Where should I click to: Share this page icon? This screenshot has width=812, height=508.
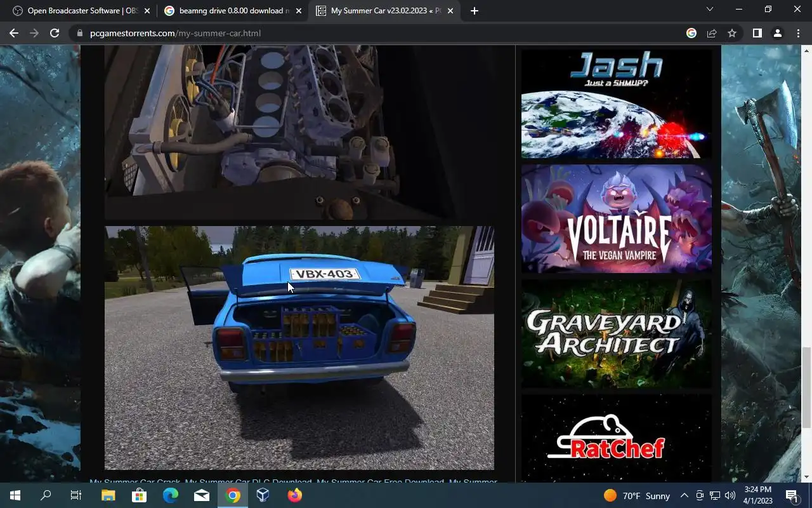712,33
